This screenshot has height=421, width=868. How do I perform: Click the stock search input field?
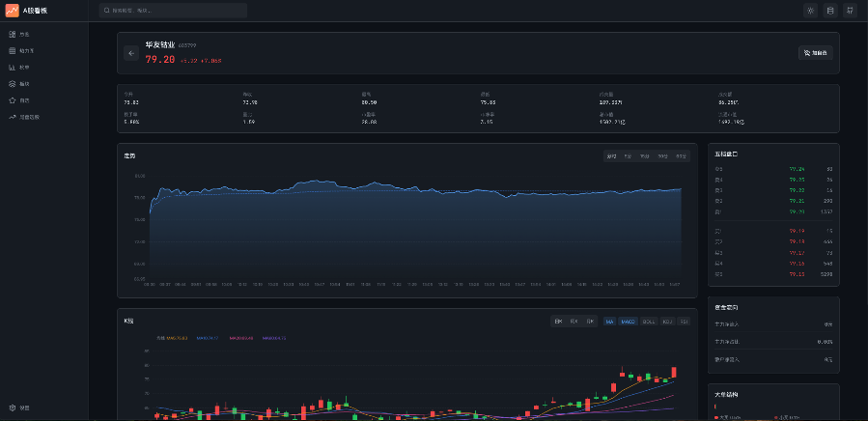pyautogui.click(x=174, y=11)
